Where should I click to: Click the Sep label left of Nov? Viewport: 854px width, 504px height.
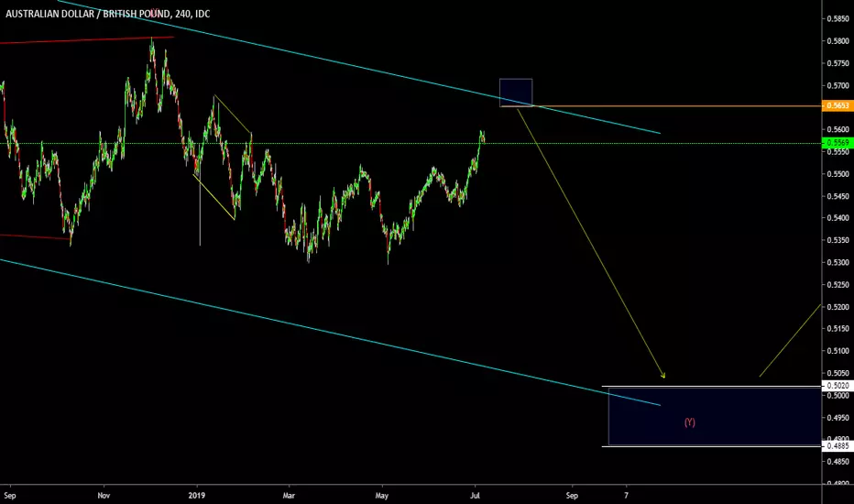pyautogui.click(x=10, y=495)
